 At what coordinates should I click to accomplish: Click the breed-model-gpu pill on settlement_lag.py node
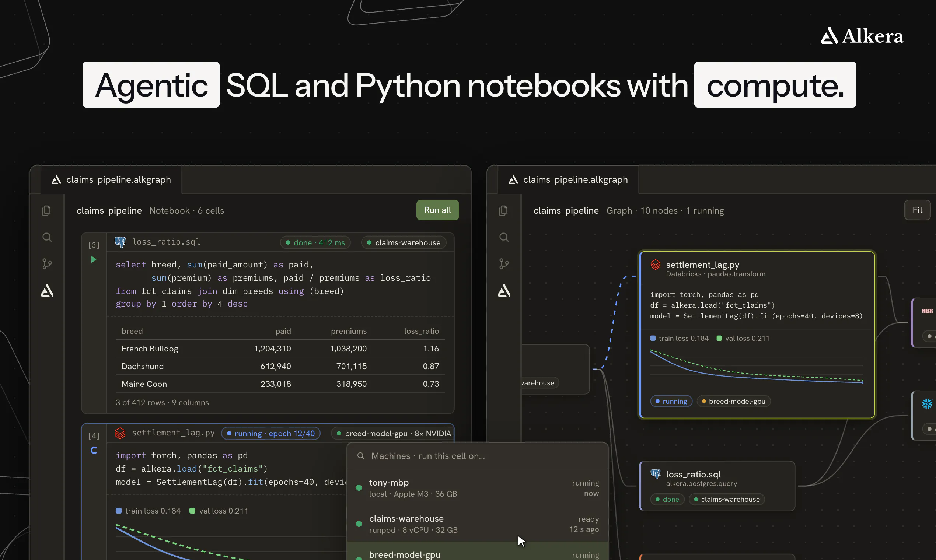(733, 401)
